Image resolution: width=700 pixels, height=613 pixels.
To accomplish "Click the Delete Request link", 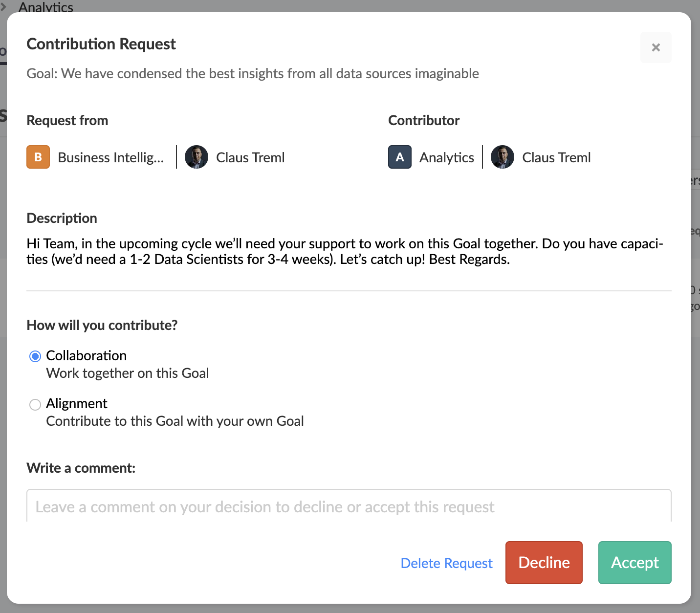I will (x=446, y=563).
